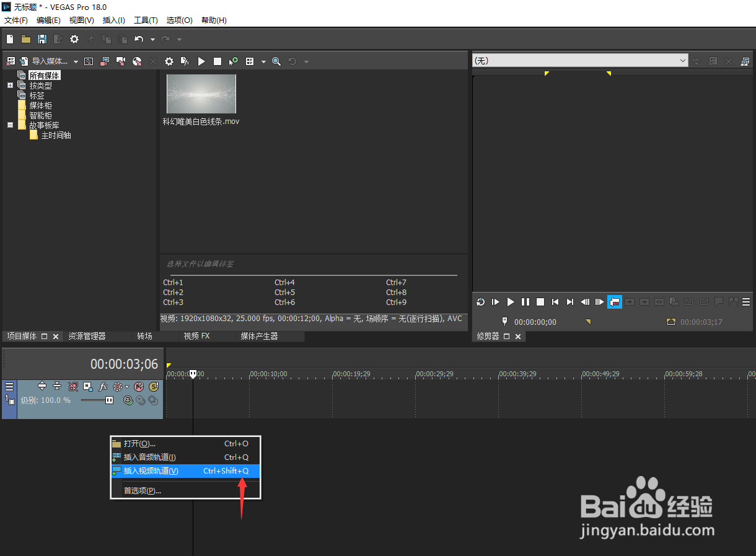Viewport: 756px width, 556px height.
Task: Go to end in the trimmer
Action: 570,302
